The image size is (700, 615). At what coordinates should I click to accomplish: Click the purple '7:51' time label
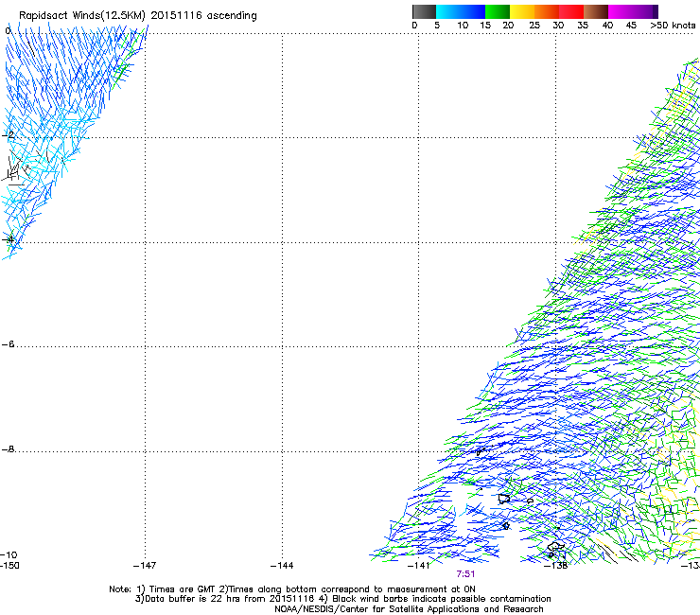click(465, 574)
